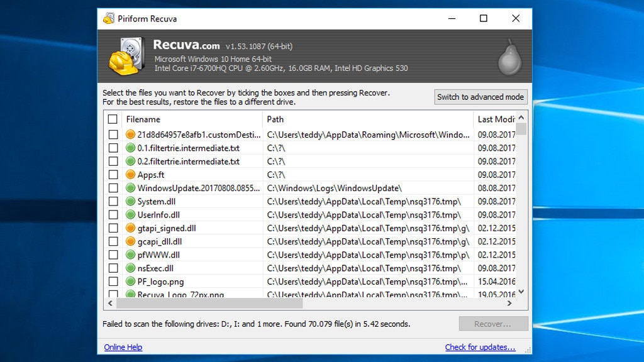Tick the checkbox for pfWWW.dll
Viewport: 644px width, 362px height.
click(113, 255)
